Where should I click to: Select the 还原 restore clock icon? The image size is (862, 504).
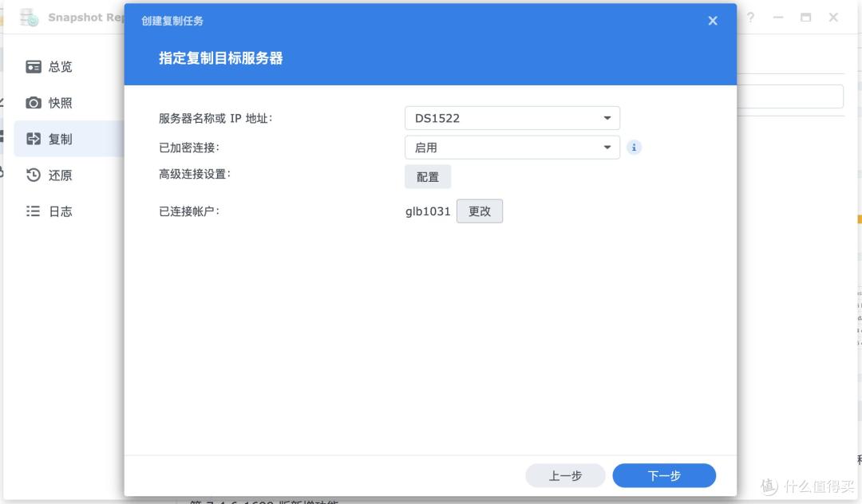click(33, 175)
